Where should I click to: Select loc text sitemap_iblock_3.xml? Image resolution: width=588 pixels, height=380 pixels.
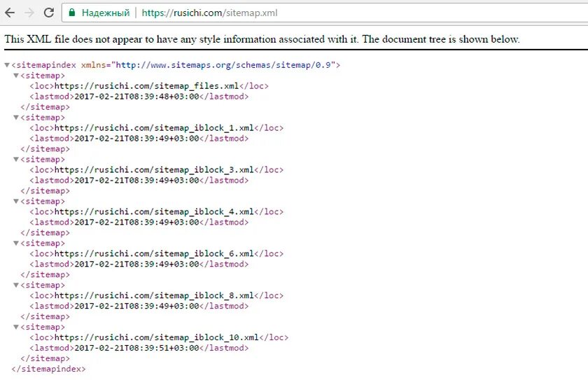pyautogui.click(x=154, y=170)
